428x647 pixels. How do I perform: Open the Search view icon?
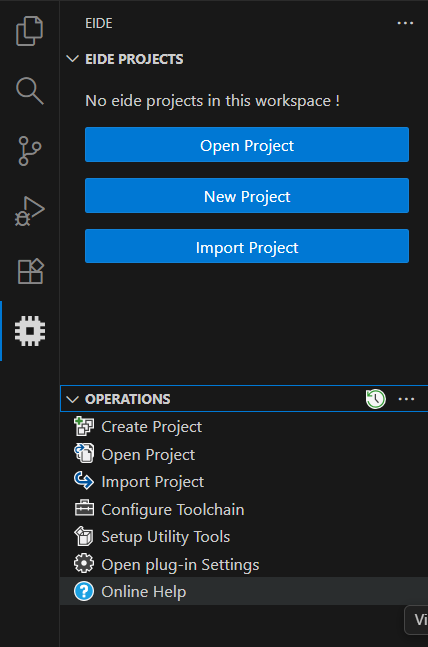coord(29,90)
